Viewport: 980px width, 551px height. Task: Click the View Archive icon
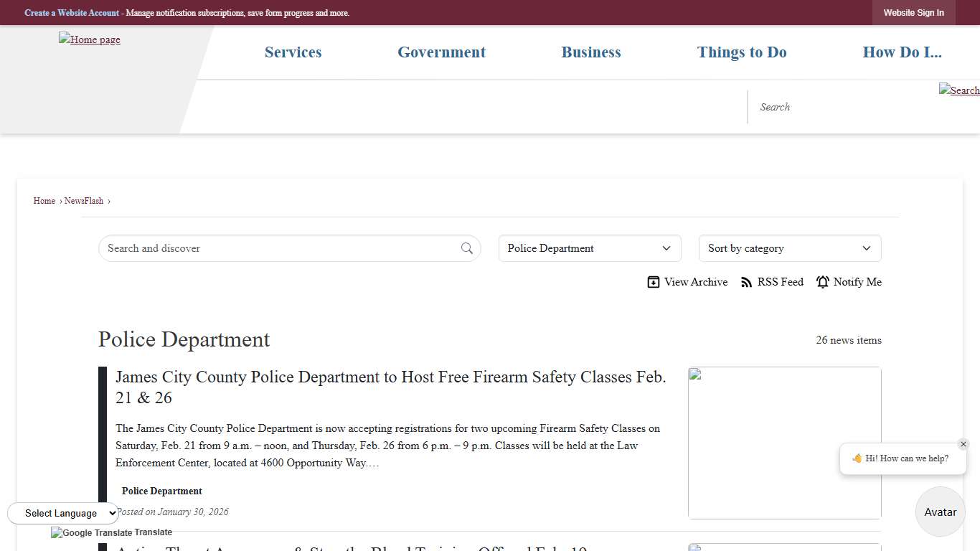(653, 282)
